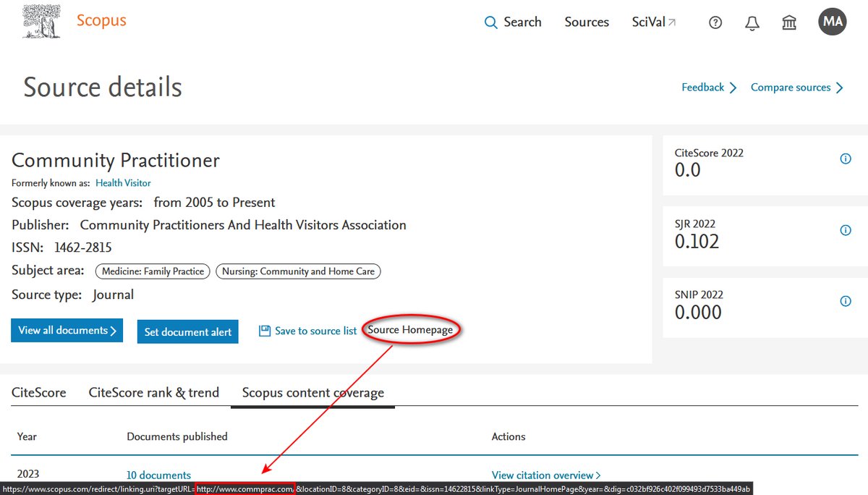Open the Scopus home link
Viewport: 868px width, 495px height.
(x=101, y=20)
